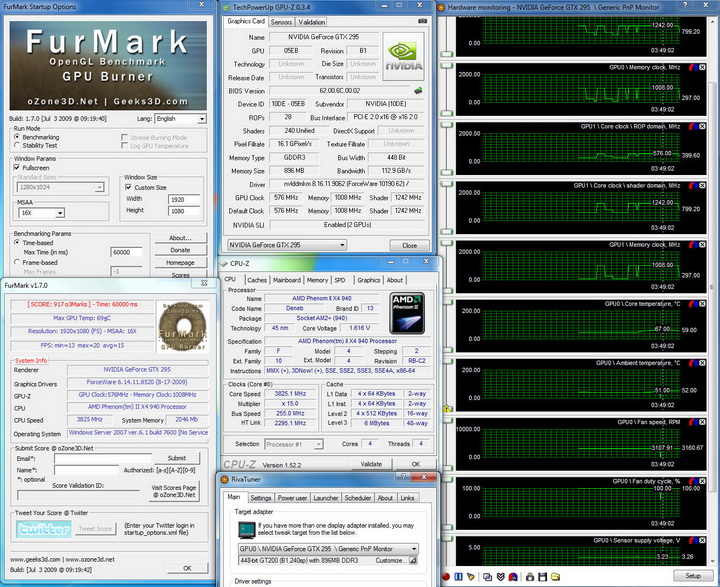Open the RivaTuner GPU0 target adapter dropdown
The image size is (720, 587).
pyautogui.click(x=328, y=548)
